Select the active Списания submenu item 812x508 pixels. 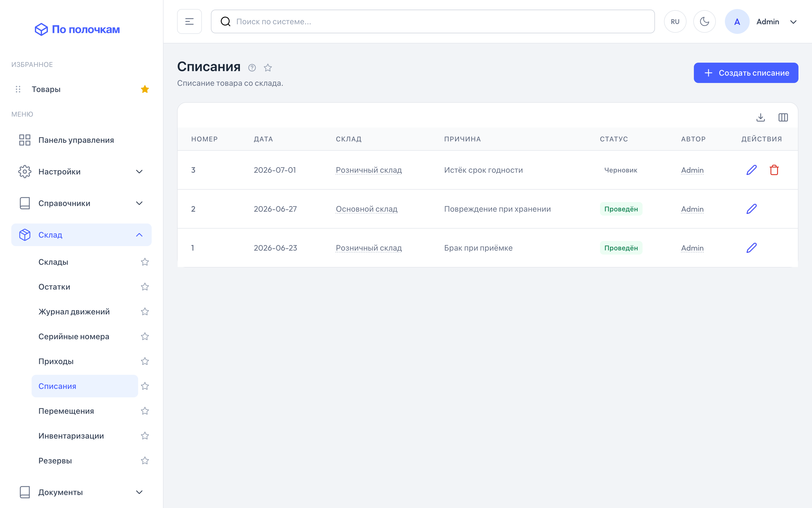[x=85, y=386]
